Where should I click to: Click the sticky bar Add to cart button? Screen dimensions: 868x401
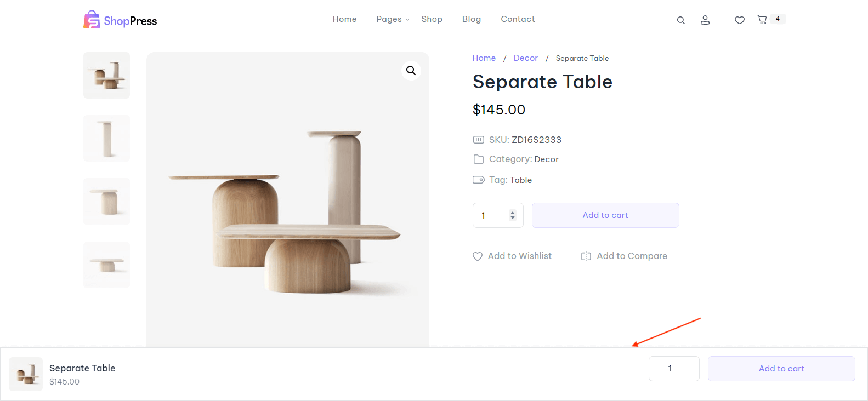(x=781, y=369)
